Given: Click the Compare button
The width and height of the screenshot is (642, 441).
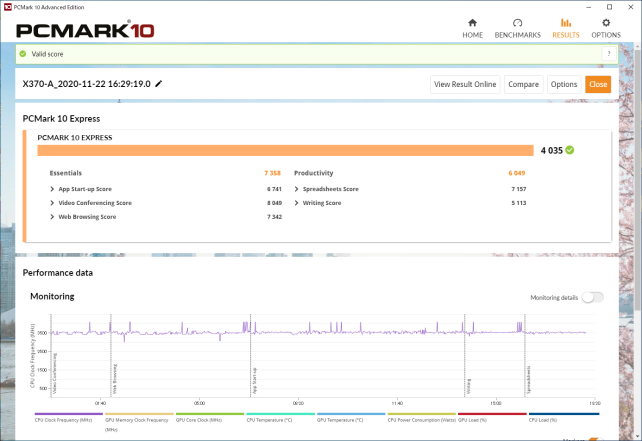Looking at the screenshot, I should tap(523, 84).
